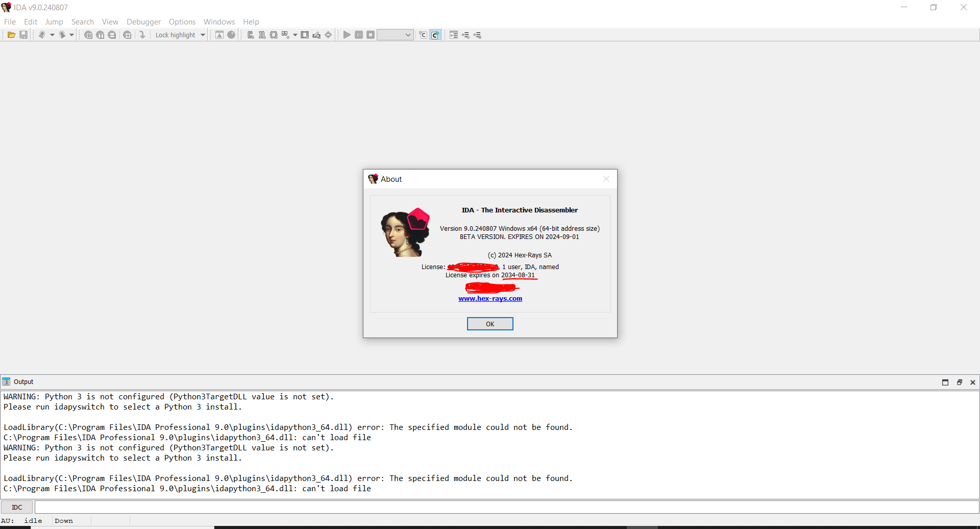
Task: Click the last 'can't load file' output line
Action: click(187, 489)
